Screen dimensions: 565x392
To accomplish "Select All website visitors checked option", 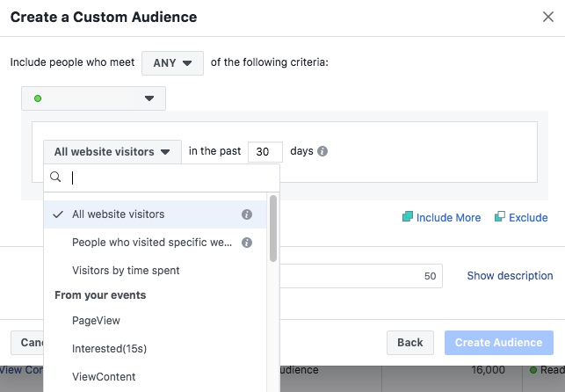I will [x=155, y=214].
